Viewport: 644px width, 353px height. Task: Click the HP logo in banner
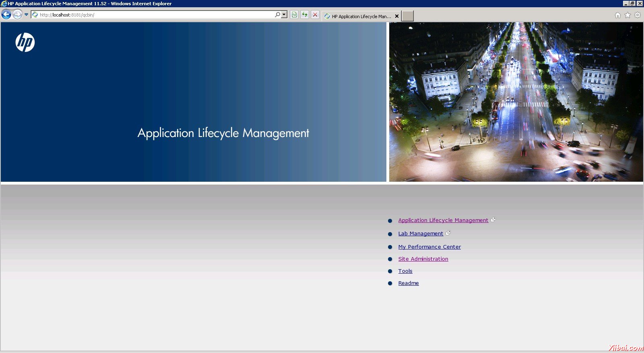25,42
